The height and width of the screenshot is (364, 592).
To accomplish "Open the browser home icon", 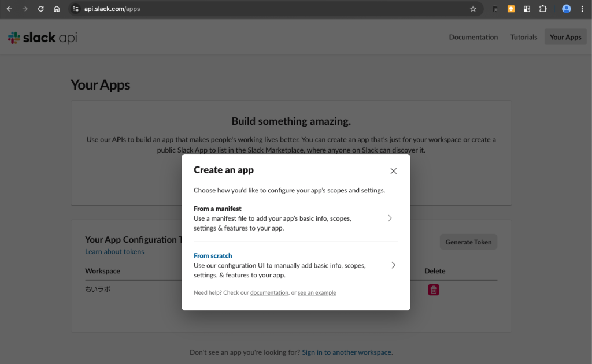I will [x=57, y=9].
